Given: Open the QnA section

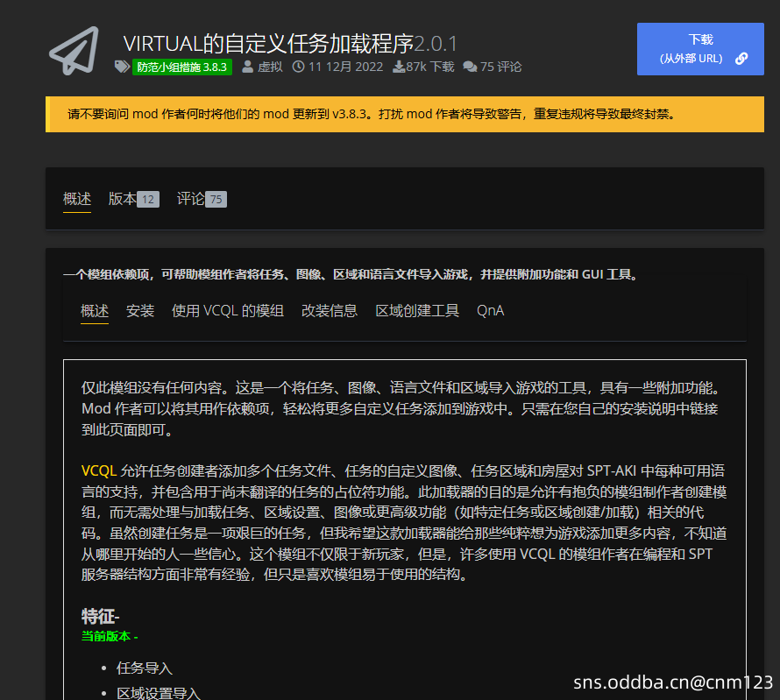Looking at the screenshot, I should pos(490,310).
